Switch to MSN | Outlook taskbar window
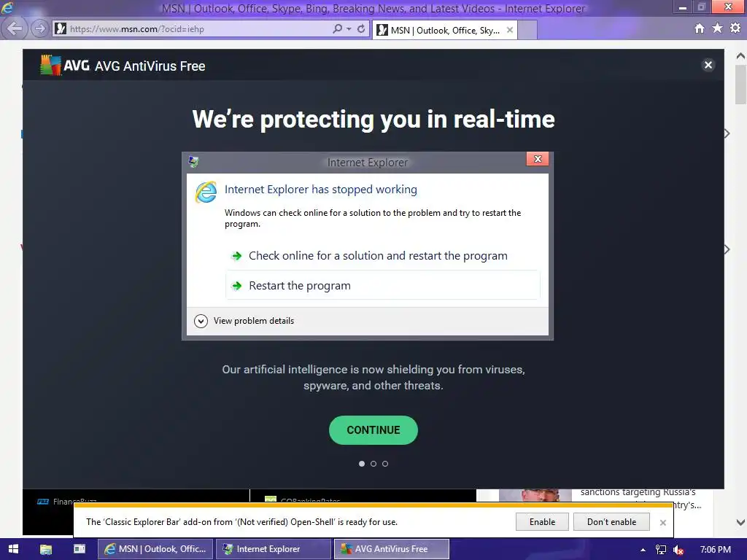 155,549
